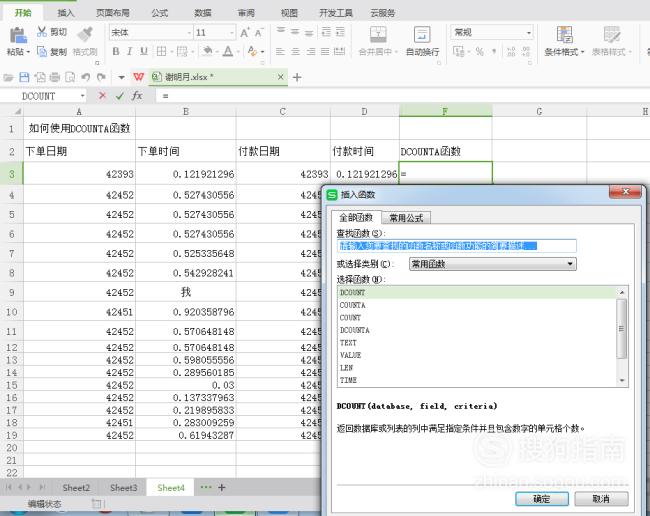Align text to the left
This screenshot has width=650, height=516.
(280, 51)
